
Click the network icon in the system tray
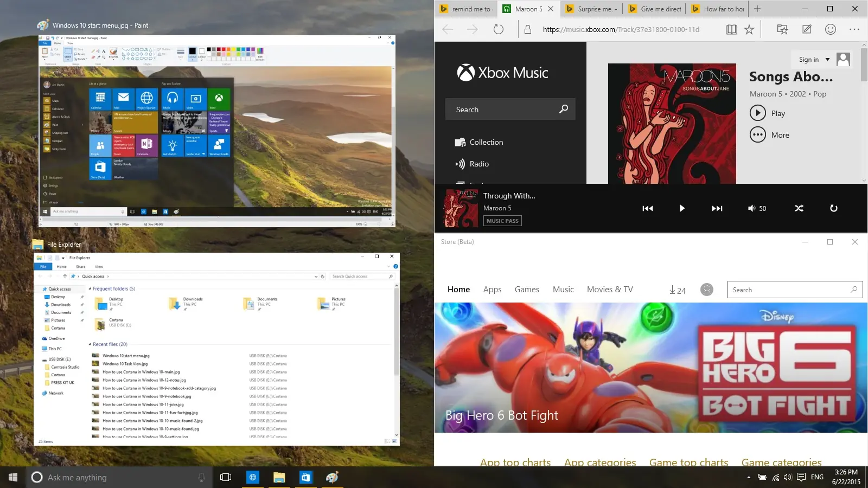[776, 478]
